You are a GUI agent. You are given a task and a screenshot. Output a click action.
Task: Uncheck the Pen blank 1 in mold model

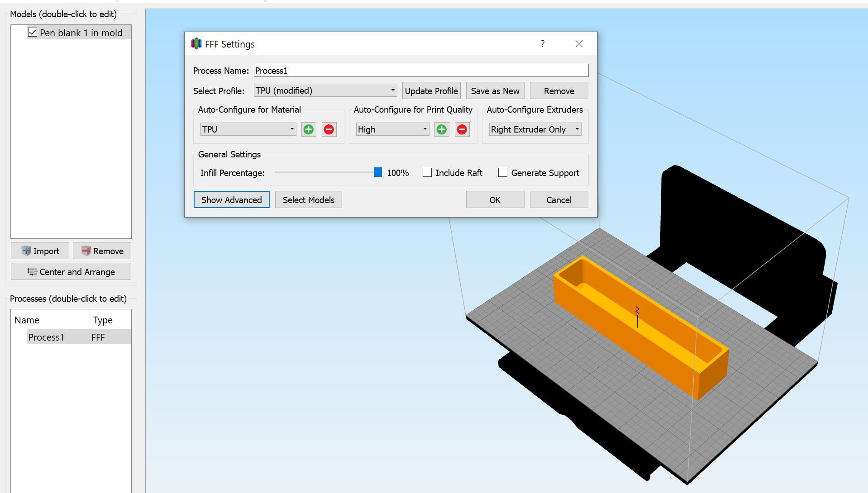pos(32,32)
